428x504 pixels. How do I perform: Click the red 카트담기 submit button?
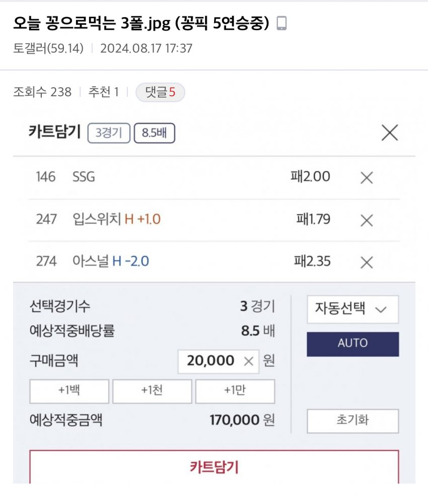coord(214,467)
